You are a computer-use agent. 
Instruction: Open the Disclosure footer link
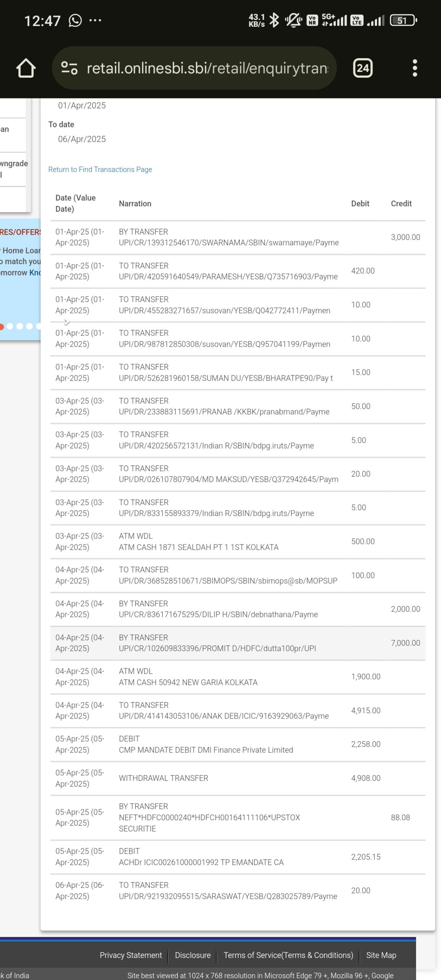pos(193,955)
